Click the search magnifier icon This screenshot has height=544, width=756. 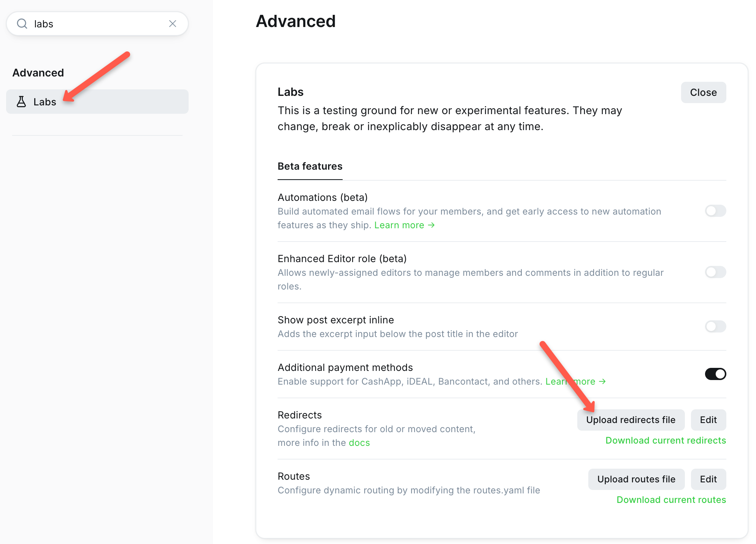click(x=22, y=24)
